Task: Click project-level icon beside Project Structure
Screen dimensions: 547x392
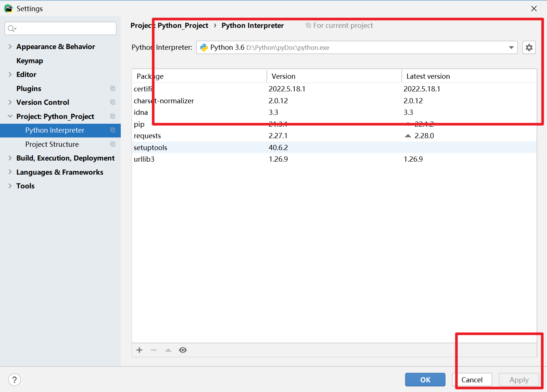Action: [x=113, y=144]
